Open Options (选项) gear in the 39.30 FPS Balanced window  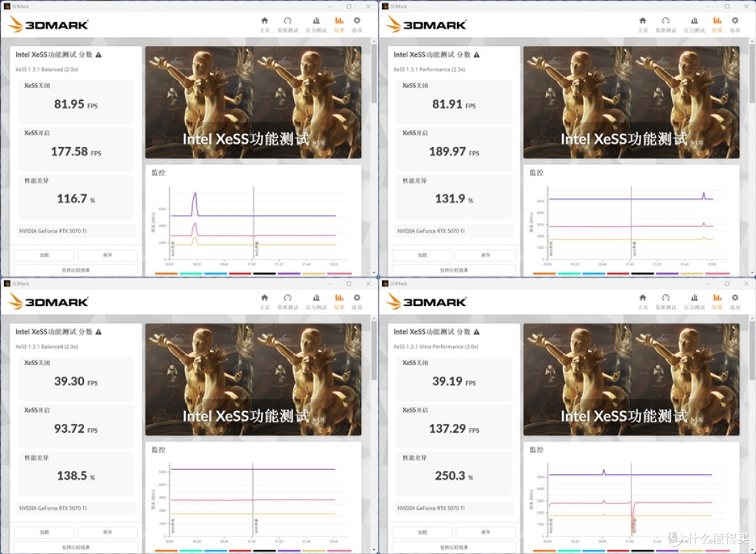pyautogui.click(x=357, y=302)
